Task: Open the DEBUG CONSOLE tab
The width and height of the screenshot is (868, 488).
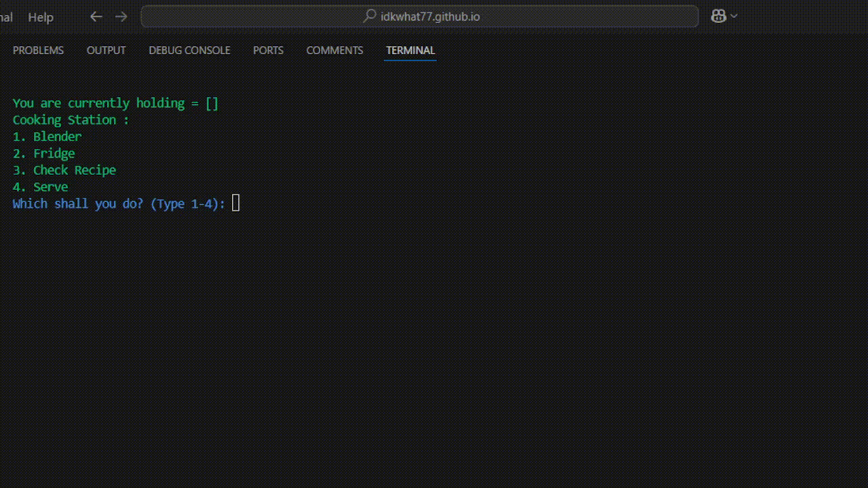Action: coord(189,50)
